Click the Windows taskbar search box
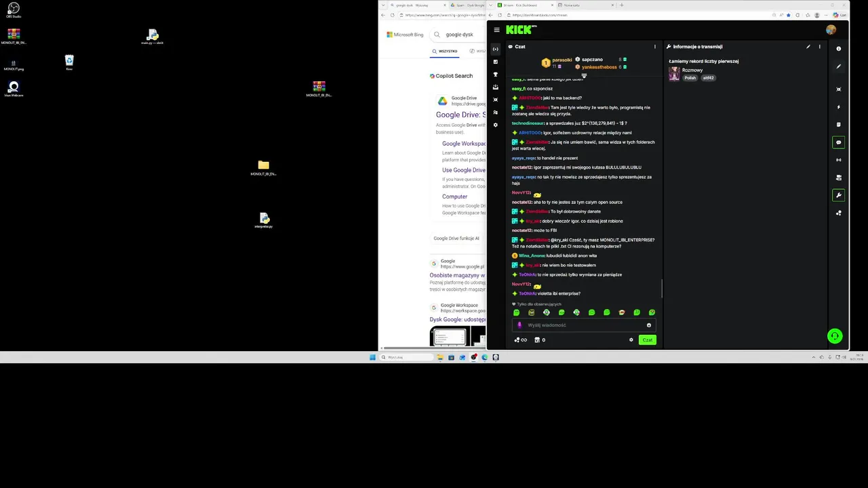This screenshot has height=488, width=868. tap(406, 357)
